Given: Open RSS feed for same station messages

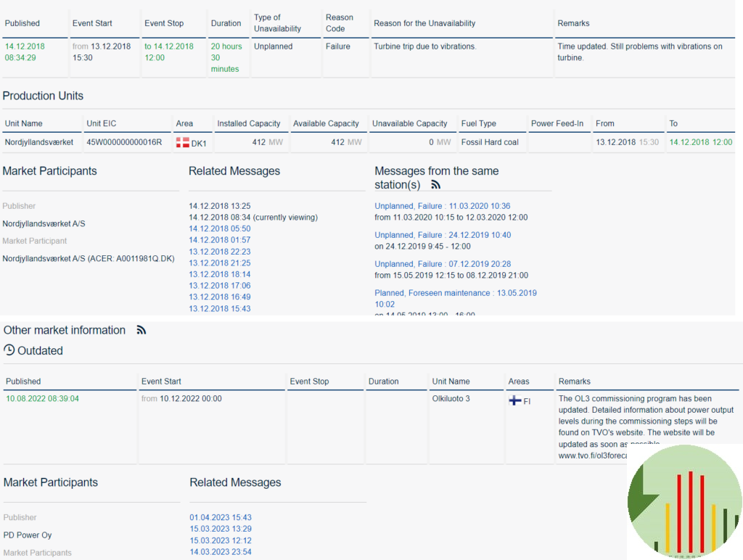Looking at the screenshot, I should coord(435,185).
